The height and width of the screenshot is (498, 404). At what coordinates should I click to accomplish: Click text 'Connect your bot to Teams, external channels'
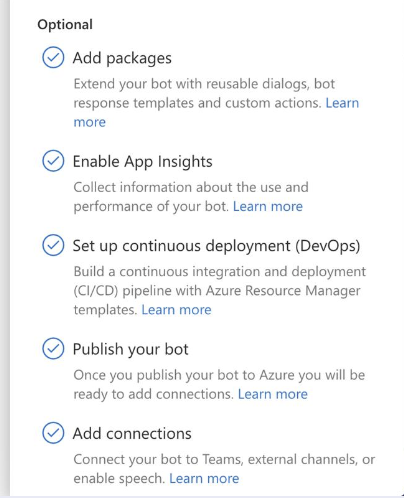(x=216, y=459)
